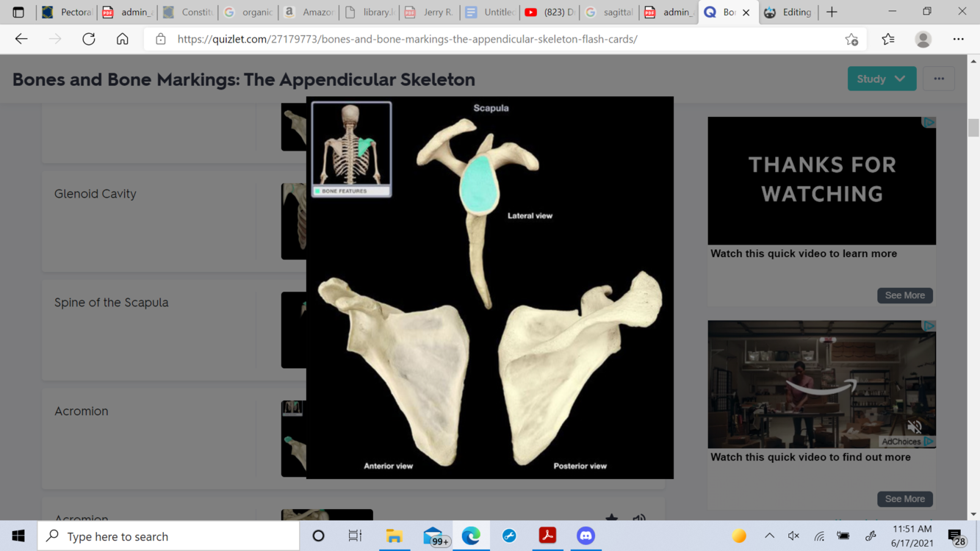Star the bottom Acromion card
This screenshot has height=551, width=980.
tap(612, 519)
